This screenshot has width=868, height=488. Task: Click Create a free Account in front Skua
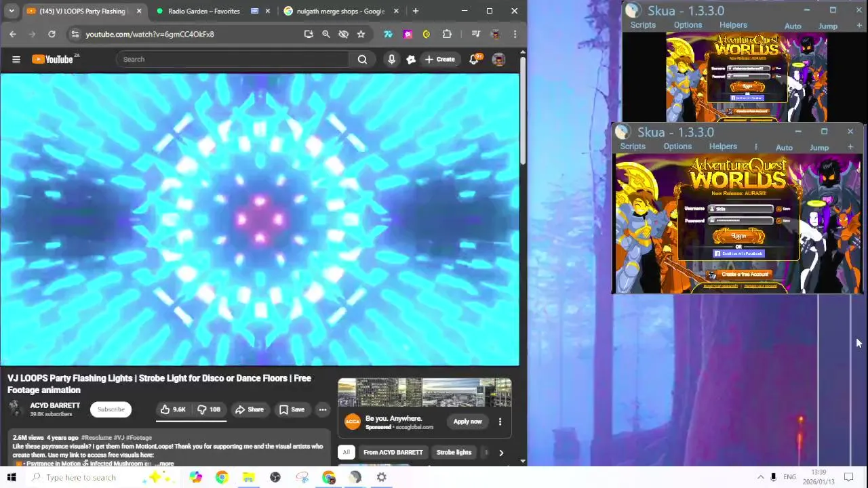(x=738, y=274)
